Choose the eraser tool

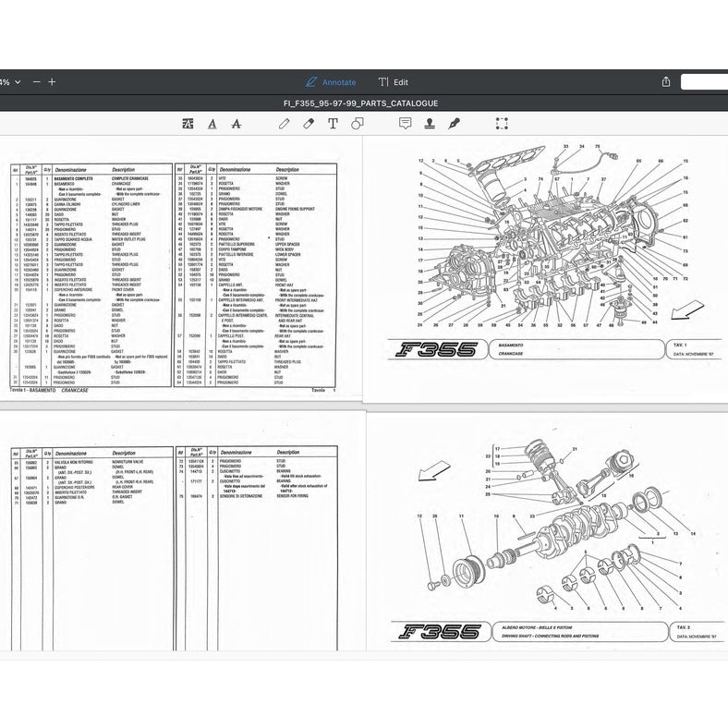coord(309,123)
